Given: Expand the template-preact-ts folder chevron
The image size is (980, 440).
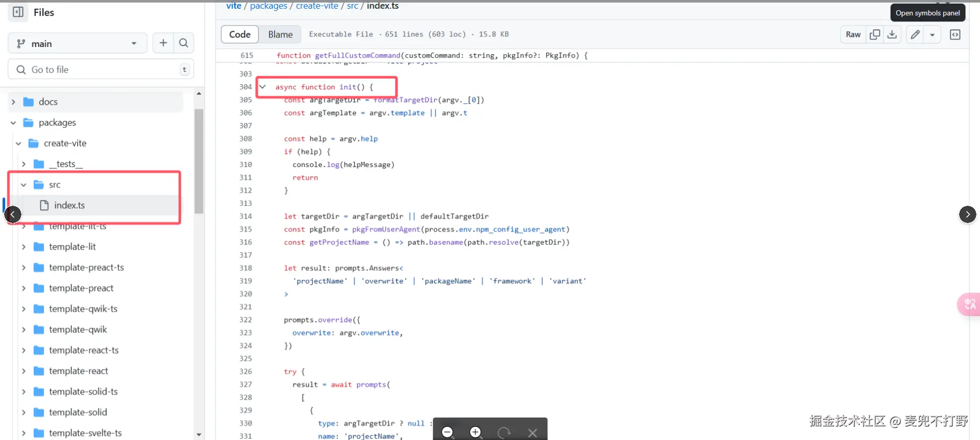Looking at the screenshot, I should pos(24,267).
